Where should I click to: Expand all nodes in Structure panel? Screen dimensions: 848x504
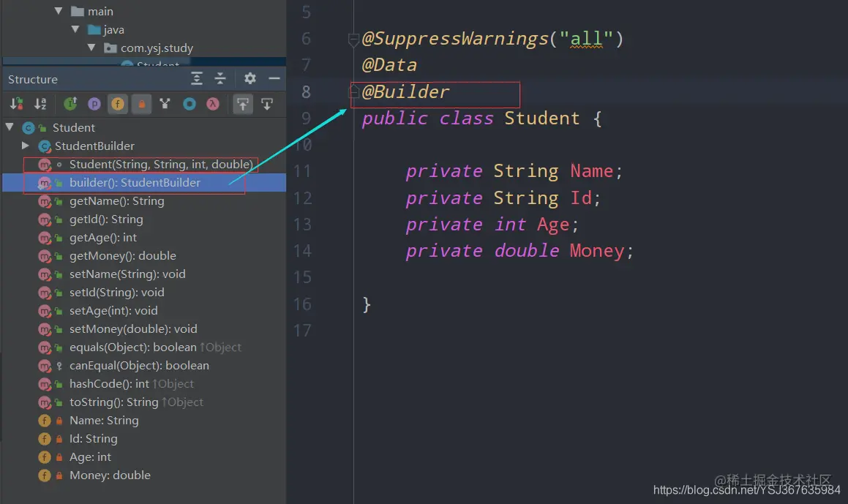[197, 78]
